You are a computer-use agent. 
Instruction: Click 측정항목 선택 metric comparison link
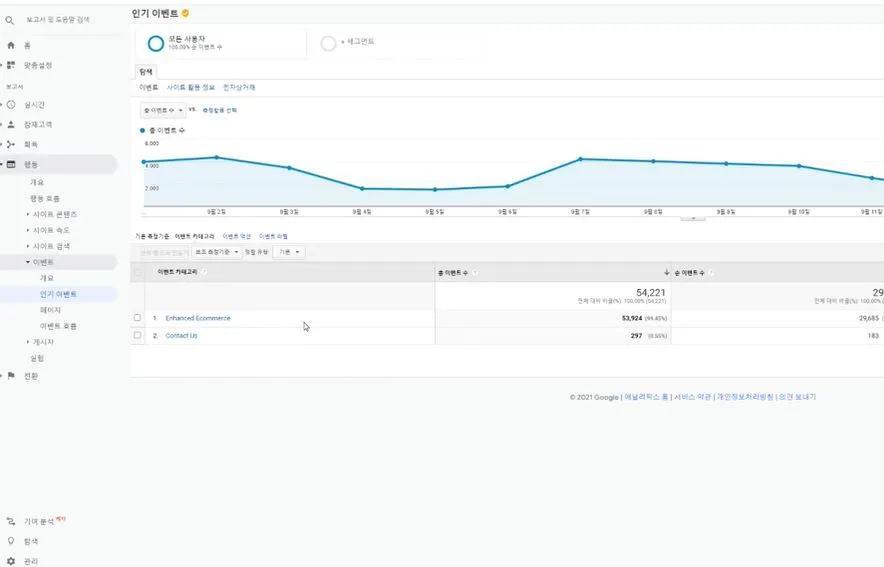[x=219, y=110]
